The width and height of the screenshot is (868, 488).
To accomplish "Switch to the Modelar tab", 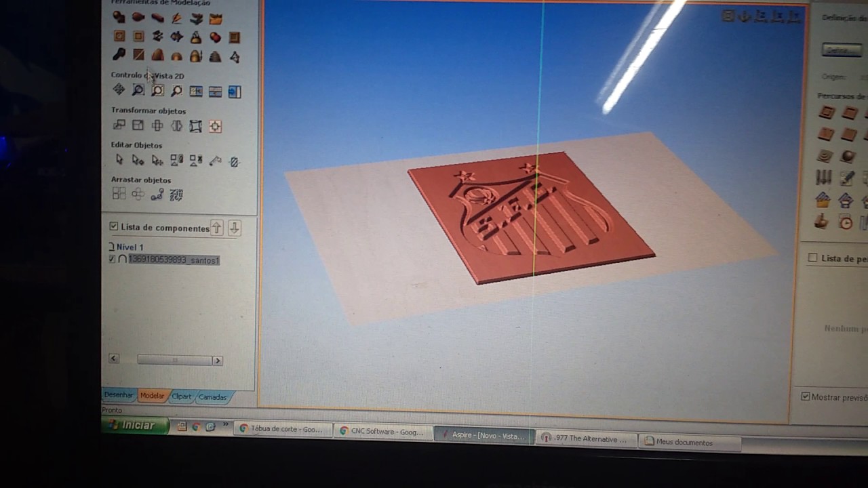I will coord(152,396).
